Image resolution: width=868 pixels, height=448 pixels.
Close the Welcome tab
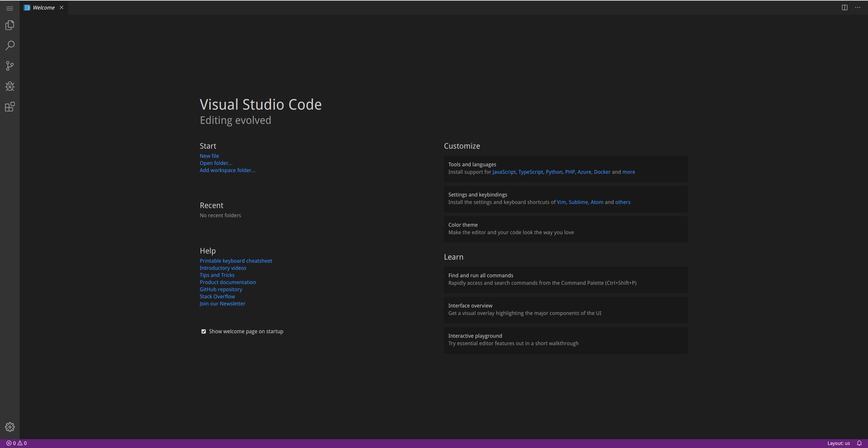pyautogui.click(x=61, y=7)
